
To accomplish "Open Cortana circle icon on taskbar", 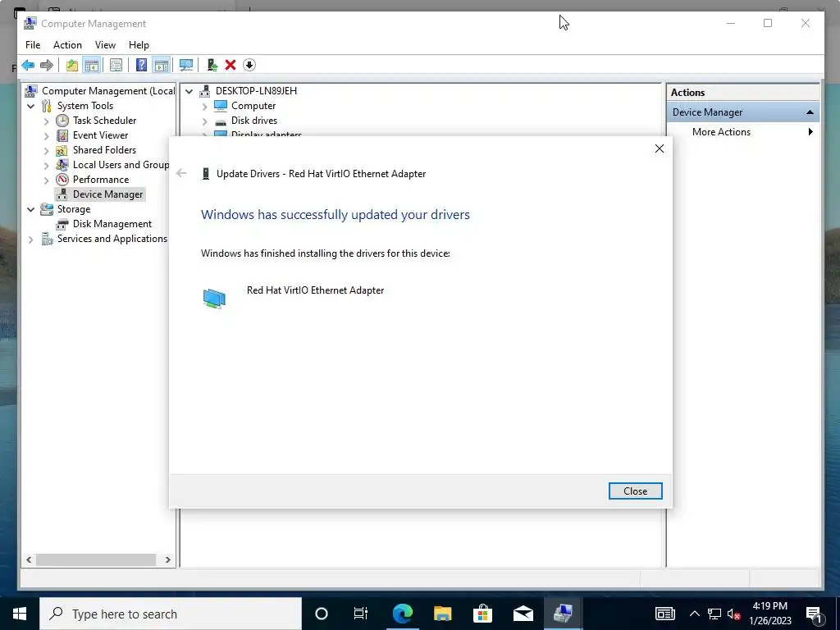I will pyautogui.click(x=322, y=614).
